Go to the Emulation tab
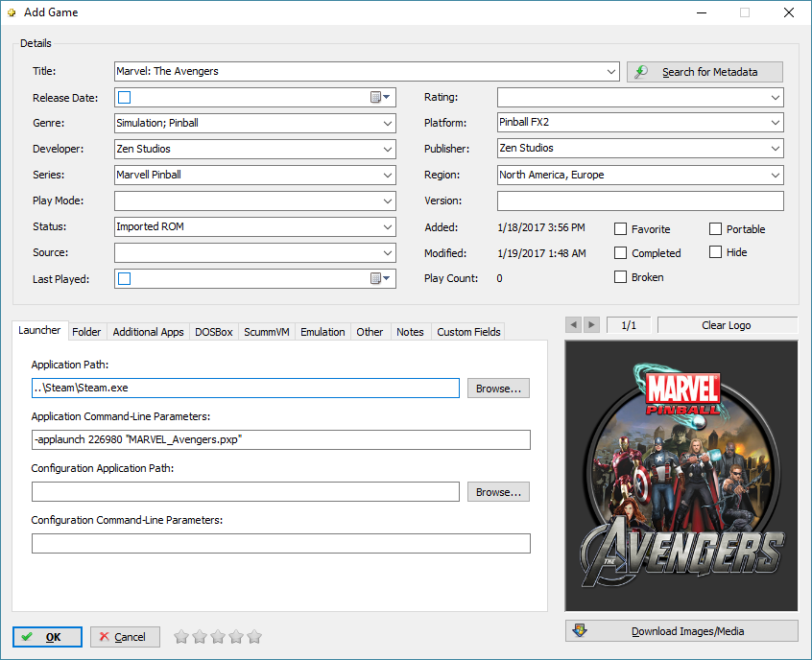The width and height of the screenshot is (812, 660). coord(322,332)
